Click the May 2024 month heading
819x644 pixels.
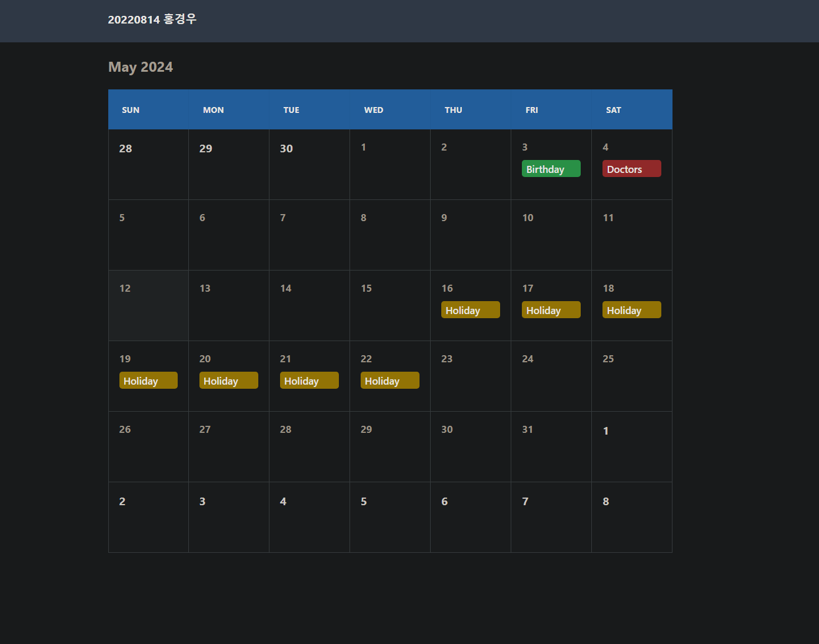tap(141, 67)
